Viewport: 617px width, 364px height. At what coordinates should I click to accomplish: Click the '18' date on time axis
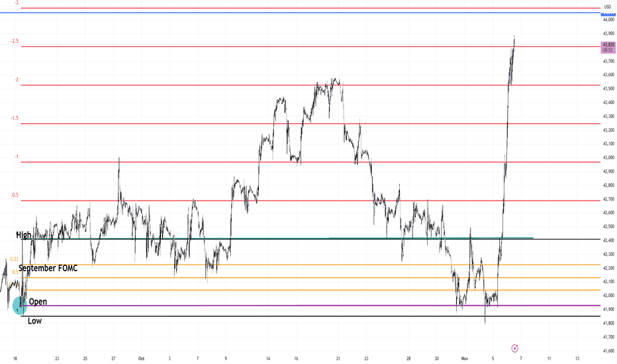(15, 359)
